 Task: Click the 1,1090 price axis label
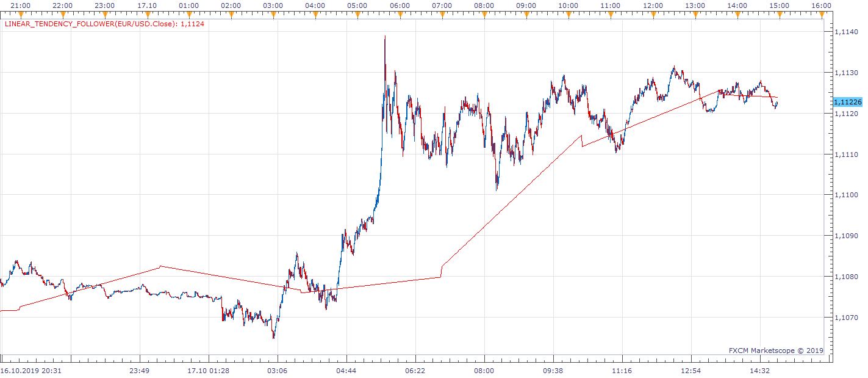[x=845, y=236]
